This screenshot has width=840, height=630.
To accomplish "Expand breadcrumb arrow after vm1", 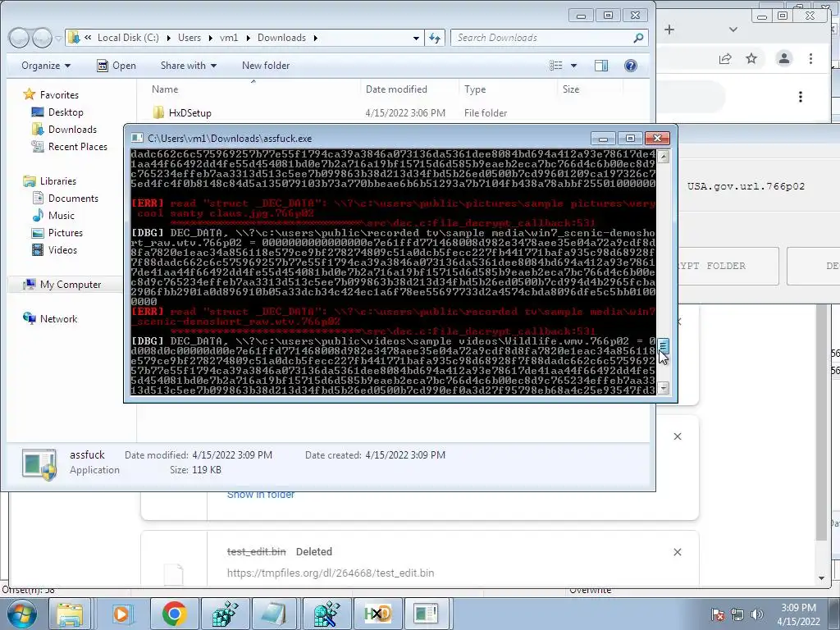I will coord(248,38).
